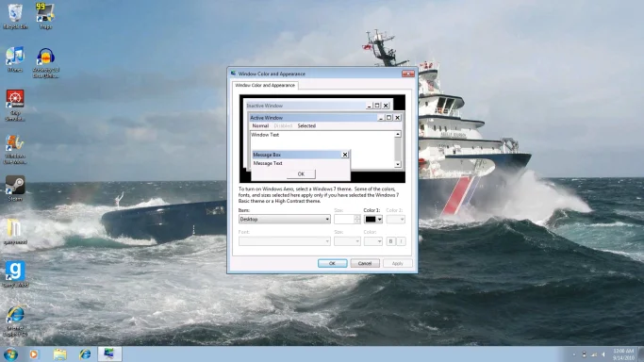Open Windows Media Player from taskbar

coord(34,354)
